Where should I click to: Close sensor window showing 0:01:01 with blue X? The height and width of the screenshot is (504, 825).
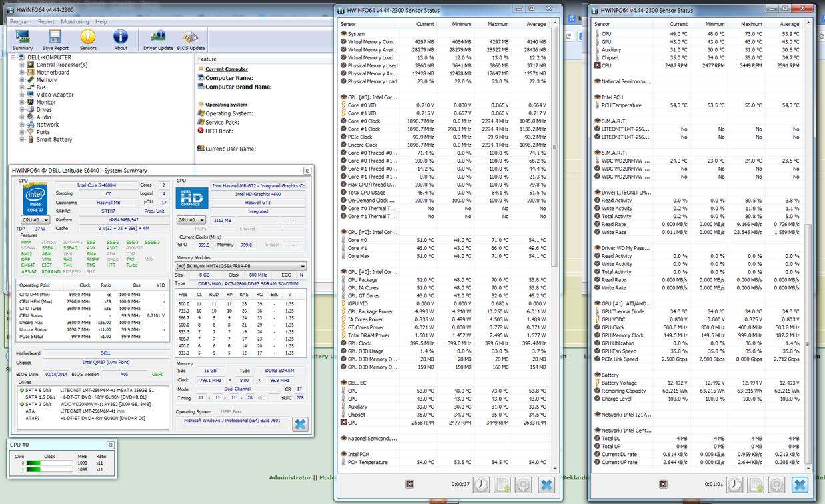pyautogui.click(x=800, y=485)
